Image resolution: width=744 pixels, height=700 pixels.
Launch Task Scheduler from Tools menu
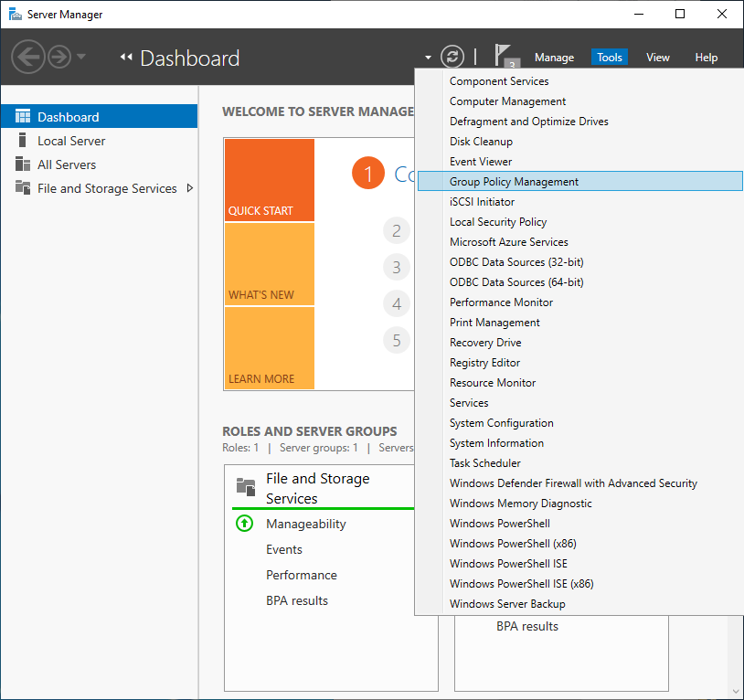(484, 463)
